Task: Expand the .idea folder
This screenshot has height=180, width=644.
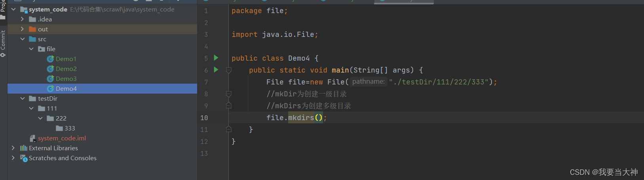Action: (22, 19)
